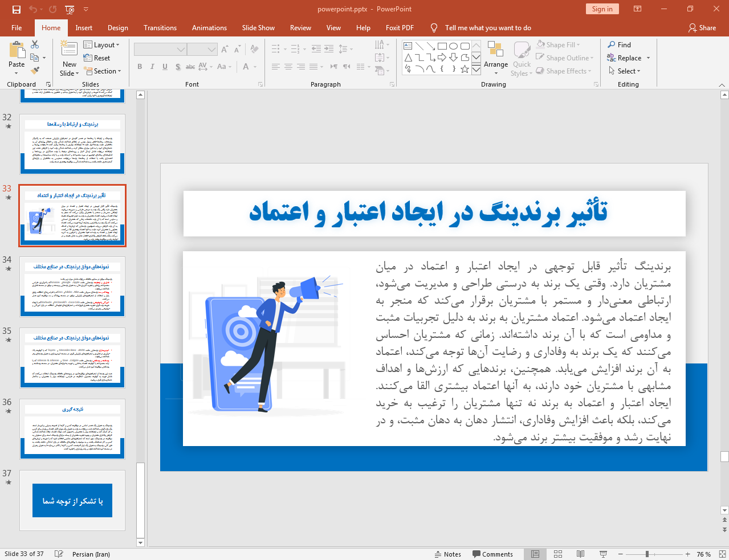Select slide 35 thumbnail in the panel

72,358
